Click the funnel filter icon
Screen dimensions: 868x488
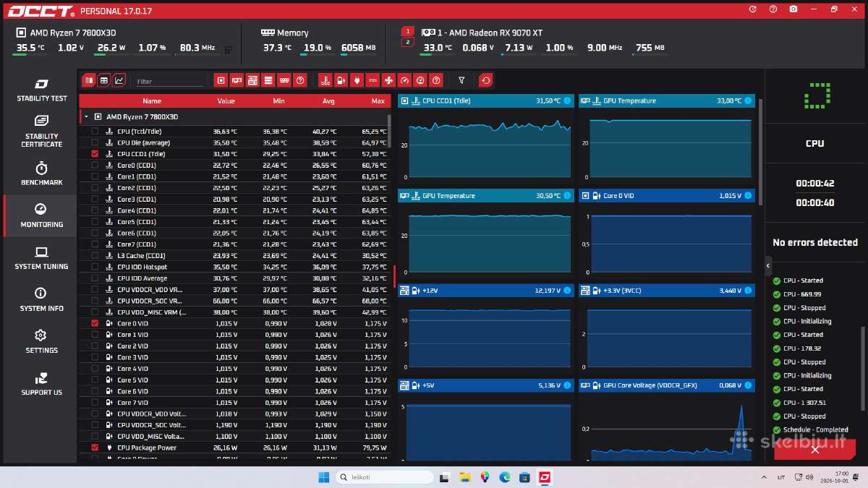coord(461,80)
